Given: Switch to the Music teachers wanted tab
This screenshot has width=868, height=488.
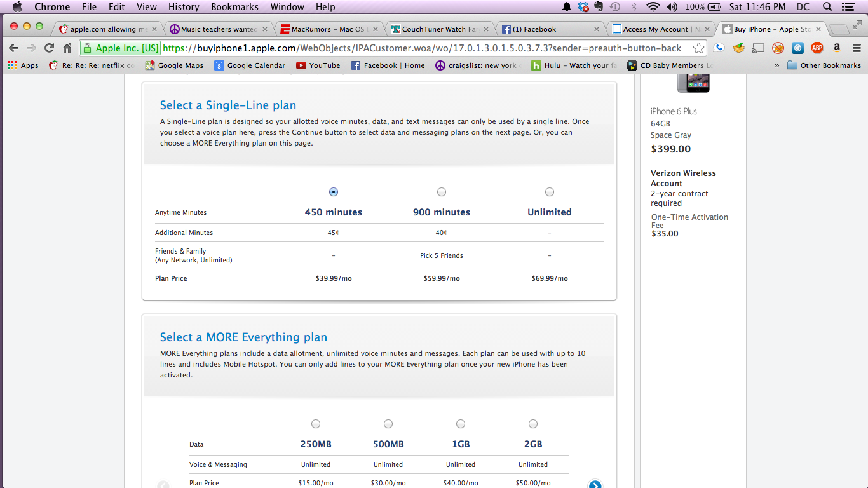Looking at the screenshot, I should (x=217, y=29).
